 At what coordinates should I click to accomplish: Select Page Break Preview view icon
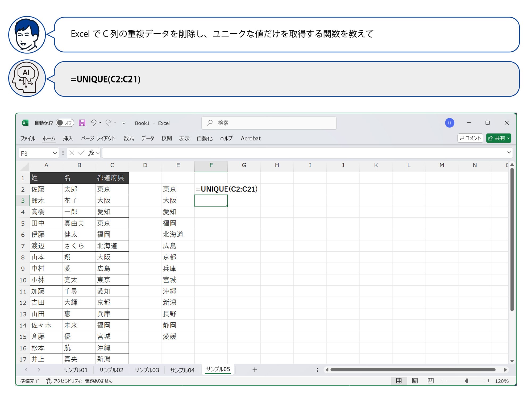pos(430,381)
